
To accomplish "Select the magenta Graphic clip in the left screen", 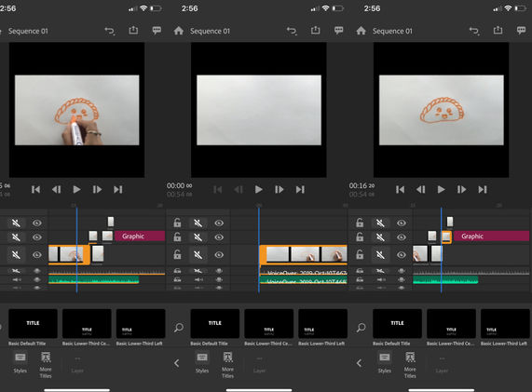I will (x=140, y=236).
